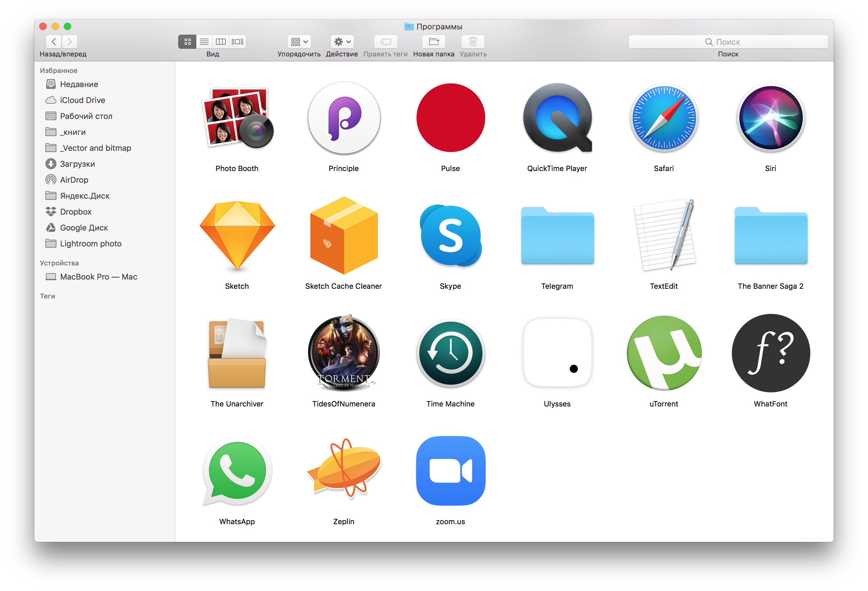Screen dimensions: 868x591
Task: Open the Time Machine icon
Action: (451, 353)
